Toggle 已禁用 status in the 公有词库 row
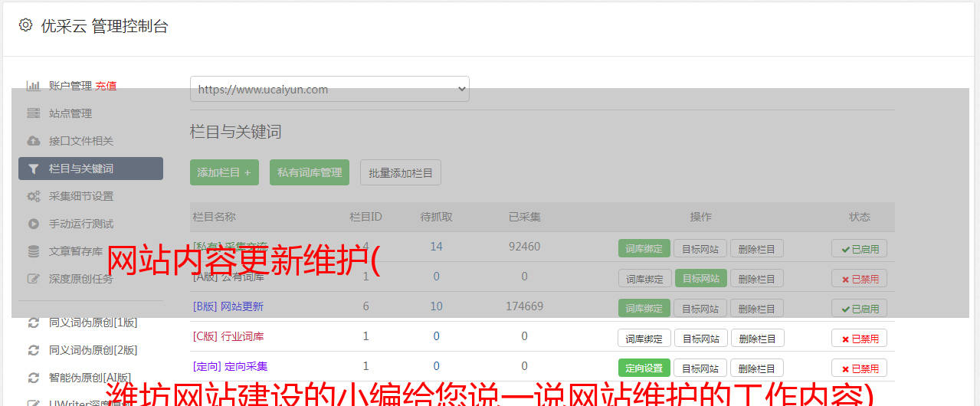Image resolution: width=980 pixels, height=406 pixels. point(860,278)
